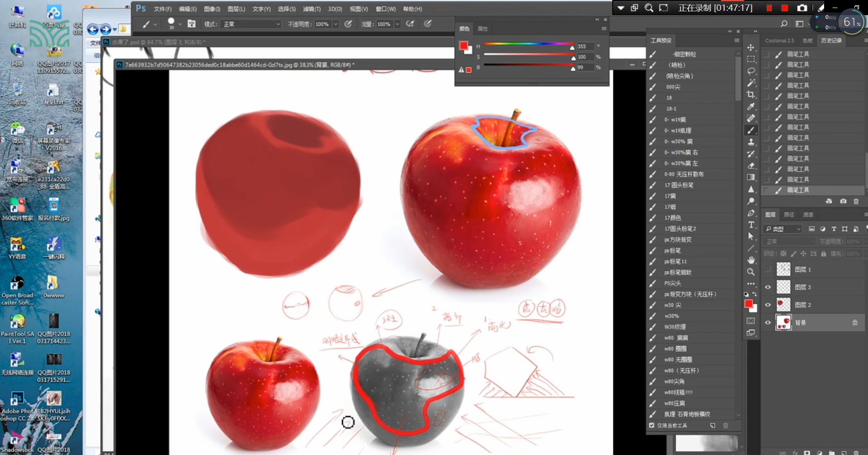
Task: Select the Dodge tool
Action: 751,201
